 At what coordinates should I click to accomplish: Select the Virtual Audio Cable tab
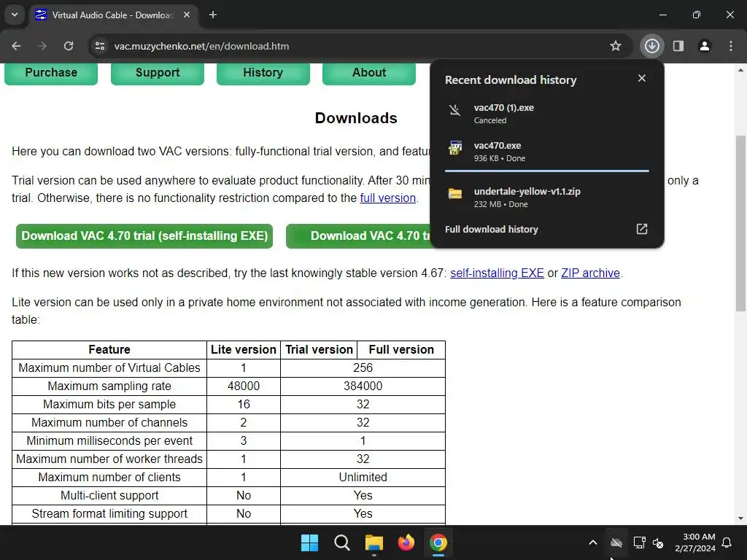[112, 15]
